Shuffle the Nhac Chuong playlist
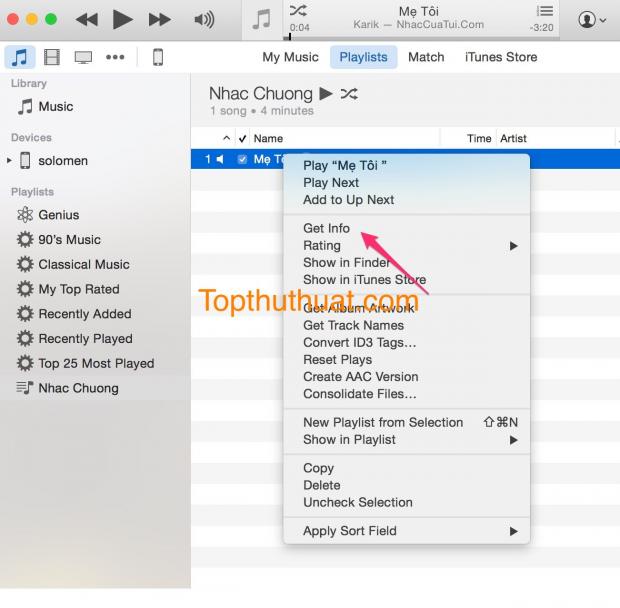The width and height of the screenshot is (620, 608). coord(349,94)
